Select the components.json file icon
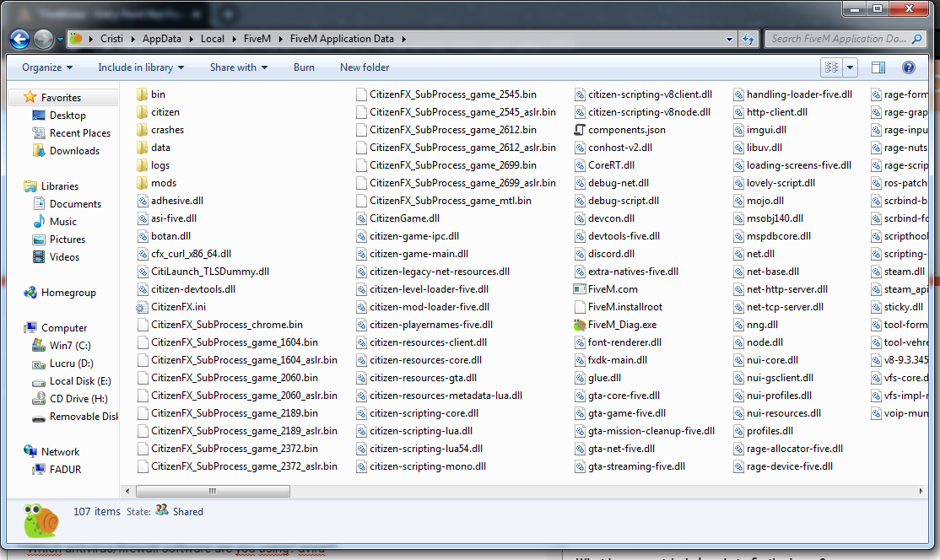Image resolution: width=940 pixels, height=560 pixels. pos(579,130)
